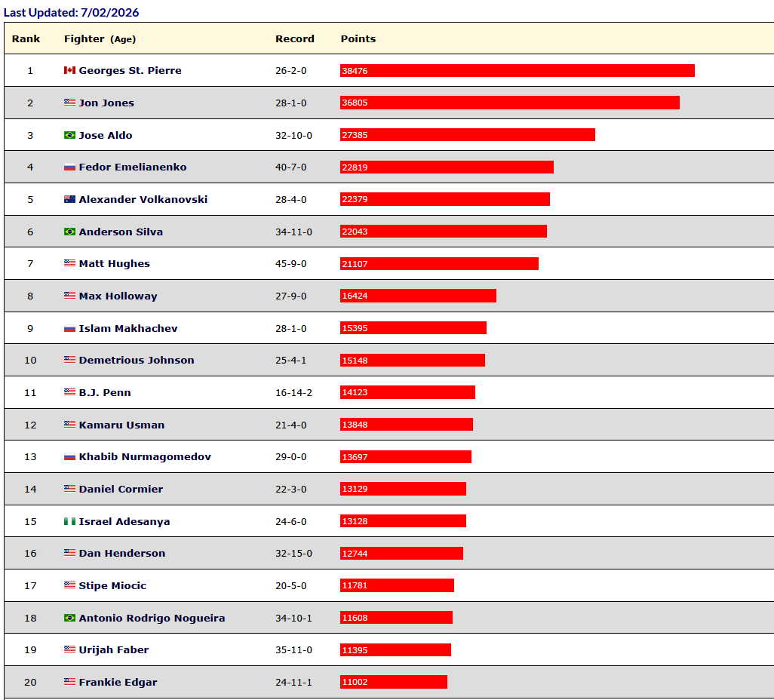This screenshot has height=700, width=774.
Task: Click the record 32-15-0 cell
Action: pos(293,554)
